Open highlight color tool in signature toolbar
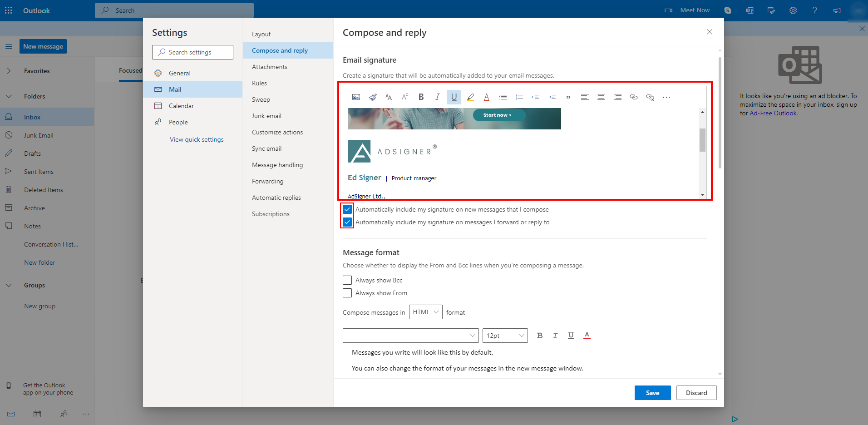 (470, 97)
